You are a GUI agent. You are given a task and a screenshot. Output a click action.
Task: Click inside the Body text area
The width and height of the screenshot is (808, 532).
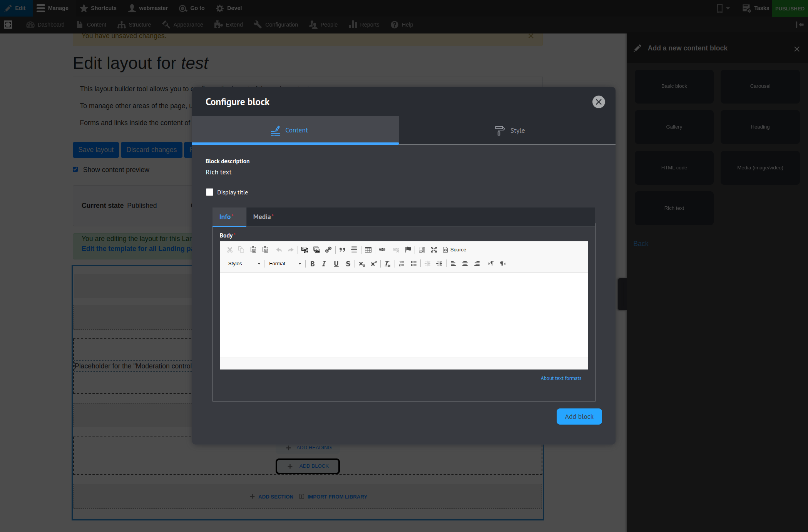pyautogui.click(x=403, y=315)
